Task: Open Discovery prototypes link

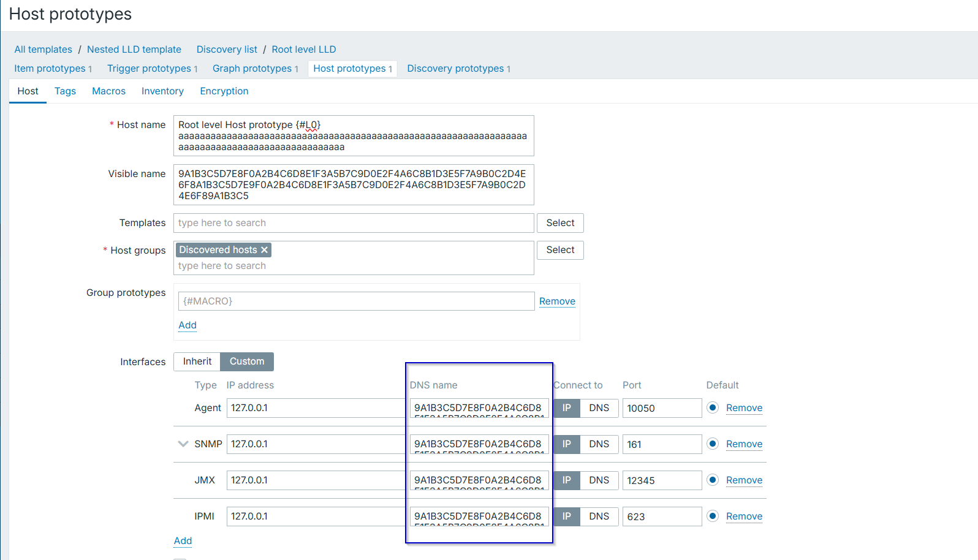Action: click(455, 69)
